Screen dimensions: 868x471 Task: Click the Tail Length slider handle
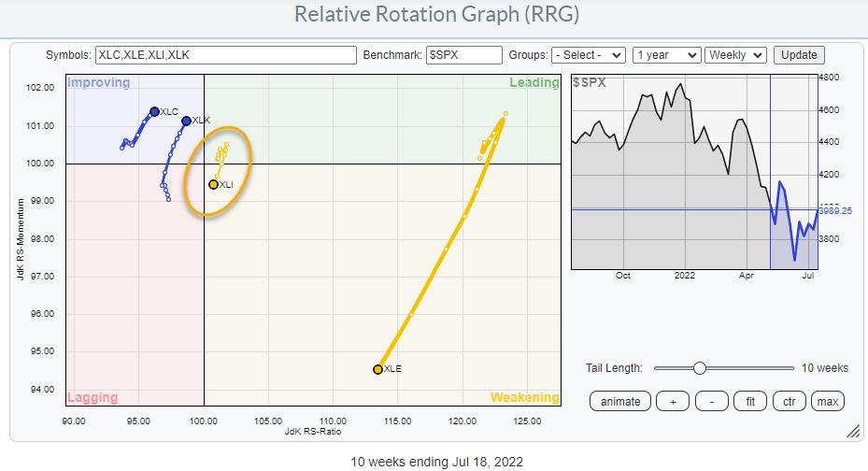tap(699, 368)
